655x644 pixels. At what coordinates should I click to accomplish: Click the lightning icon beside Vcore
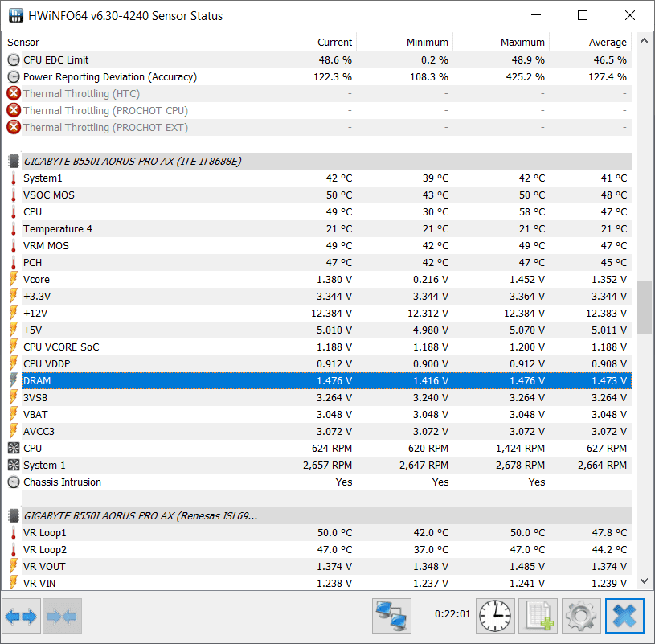click(x=14, y=279)
